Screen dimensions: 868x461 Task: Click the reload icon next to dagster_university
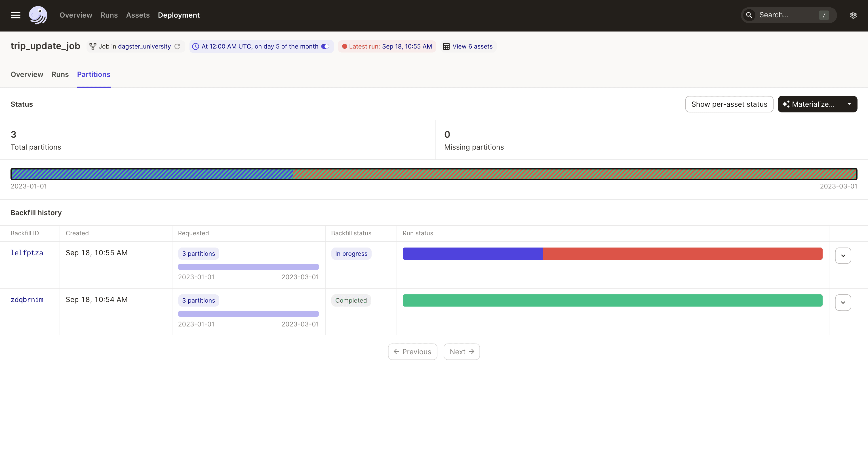[x=178, y=46]
